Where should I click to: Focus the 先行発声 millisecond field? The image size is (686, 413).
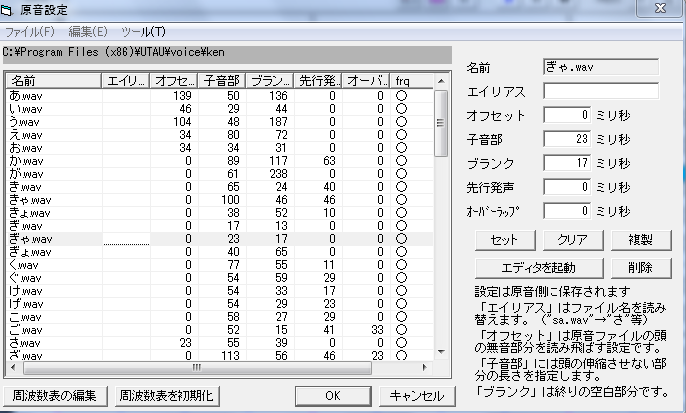click(x=567, y=187)
